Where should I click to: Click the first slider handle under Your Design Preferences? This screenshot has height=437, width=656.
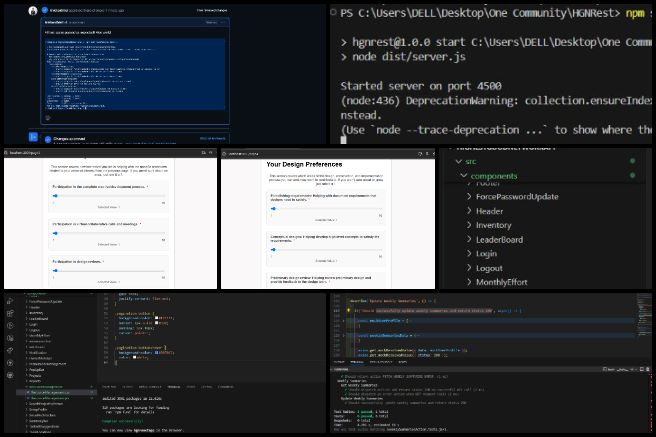click(273, 208)
